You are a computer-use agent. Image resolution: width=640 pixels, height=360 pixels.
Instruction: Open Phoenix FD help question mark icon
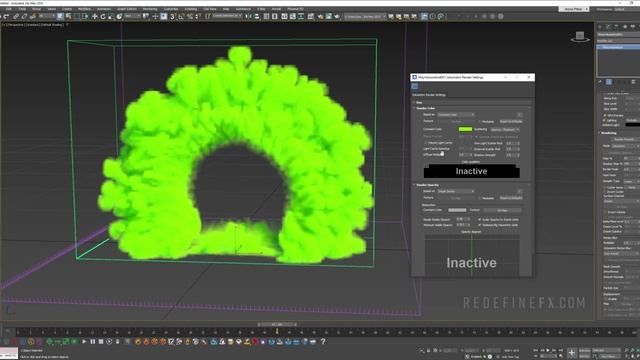coord(323,342)
